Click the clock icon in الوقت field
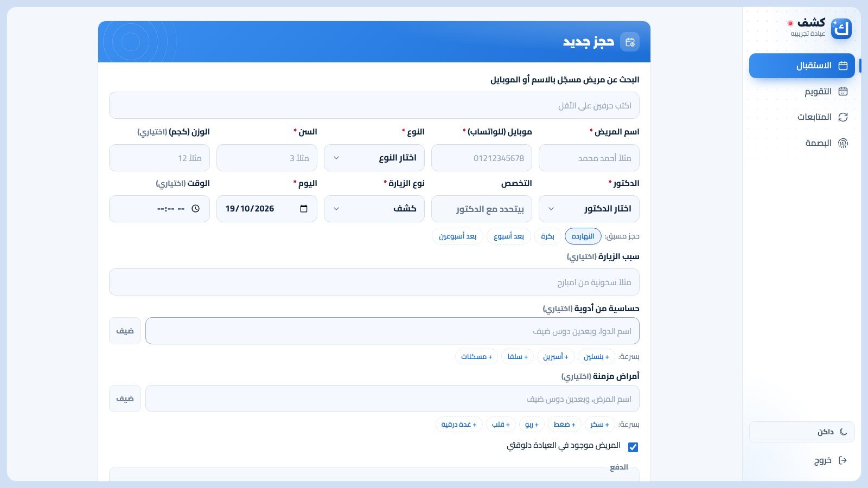The width and height of the screenshot is (868, 488). pos(196,209)
